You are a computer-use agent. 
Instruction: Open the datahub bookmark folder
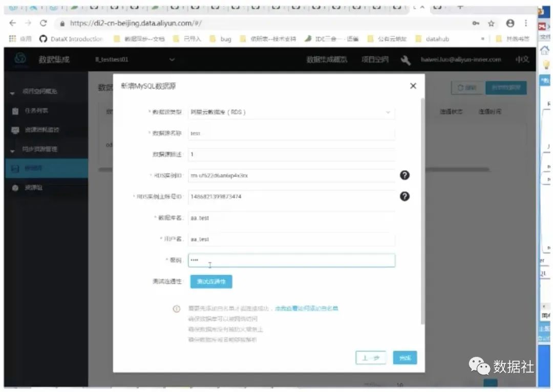[432, 39]
